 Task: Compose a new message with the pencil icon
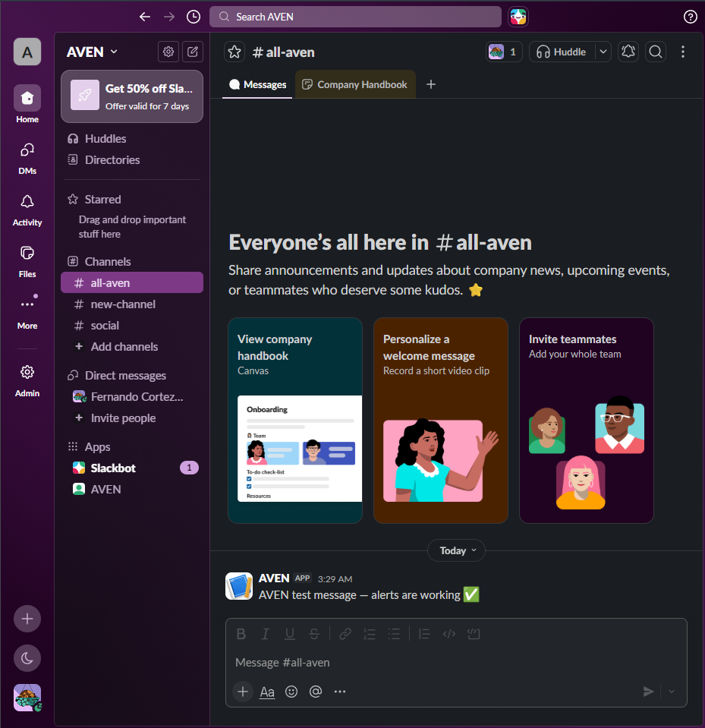pyautogui.click(x=193, y=52)
